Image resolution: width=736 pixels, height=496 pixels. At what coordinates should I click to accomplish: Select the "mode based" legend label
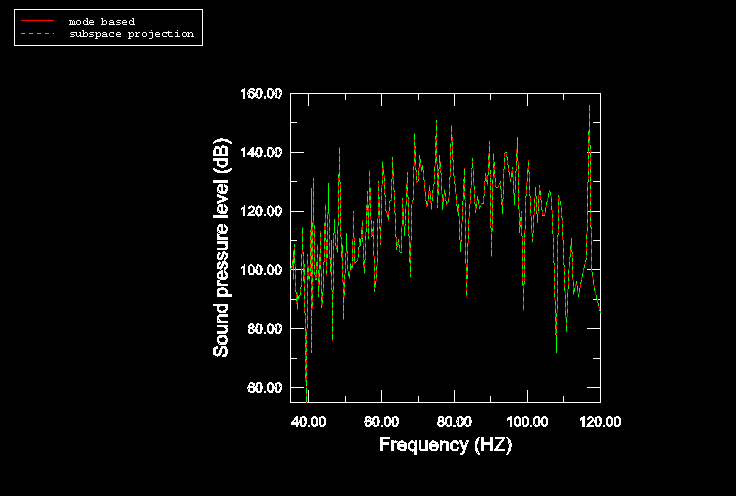(x=101, y=21)
